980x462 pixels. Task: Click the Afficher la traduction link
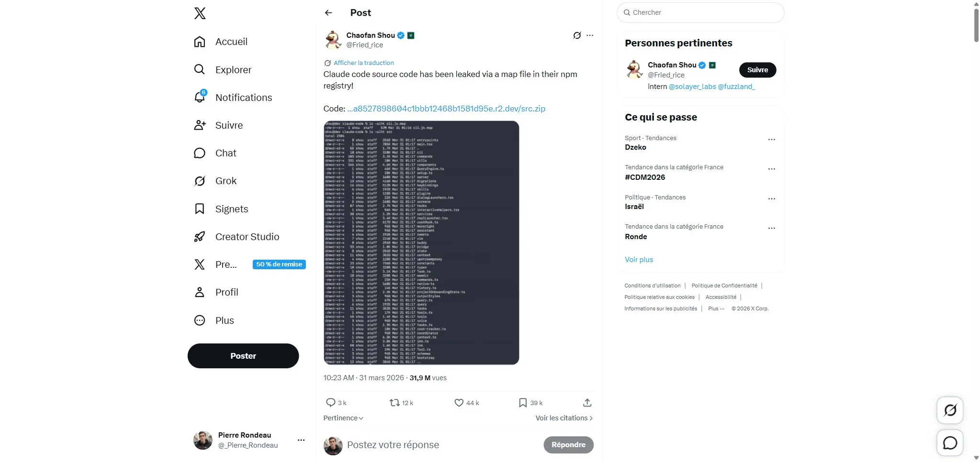(363, 63)
